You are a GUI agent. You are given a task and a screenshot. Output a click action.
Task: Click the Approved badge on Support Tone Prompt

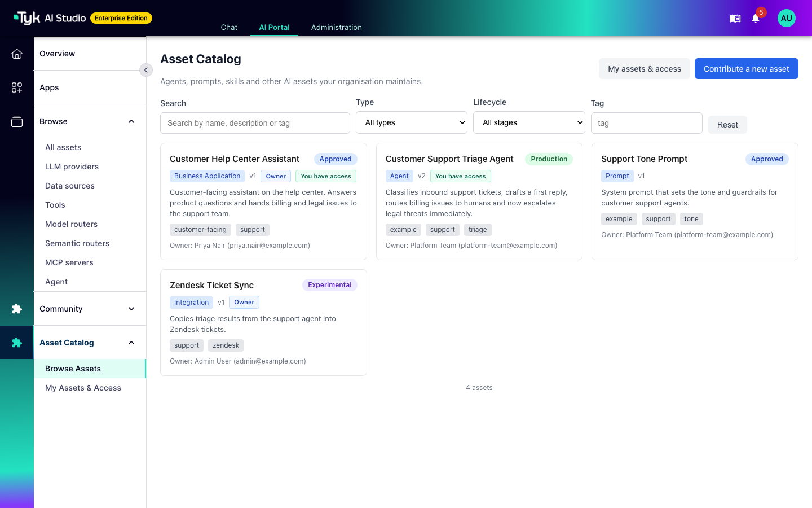pyautogui.click(x=767, y=159)
